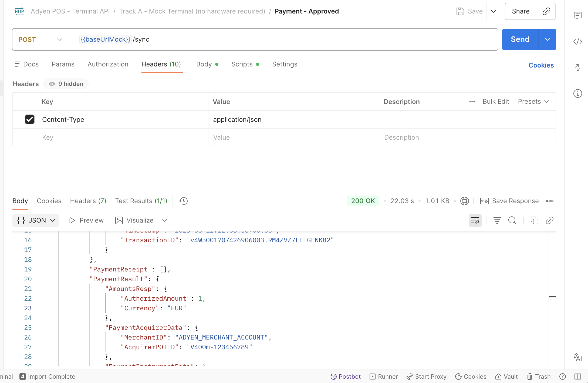Open the request info icon
Image resolution: width=588 pixels, height=383 pixels.
point(577,93)
